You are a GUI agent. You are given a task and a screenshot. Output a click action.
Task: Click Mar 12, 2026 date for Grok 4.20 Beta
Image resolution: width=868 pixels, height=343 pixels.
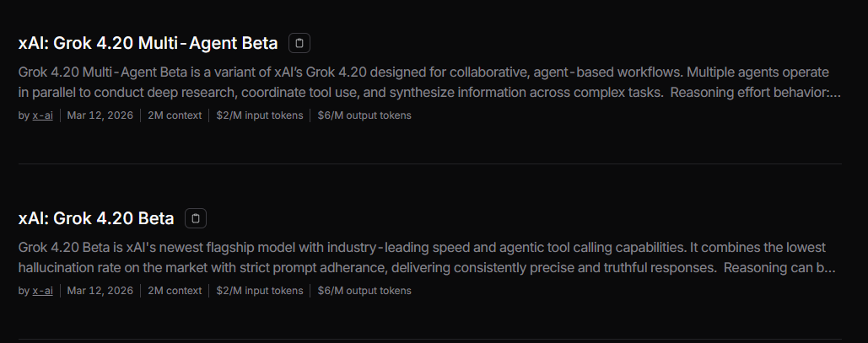100,291
